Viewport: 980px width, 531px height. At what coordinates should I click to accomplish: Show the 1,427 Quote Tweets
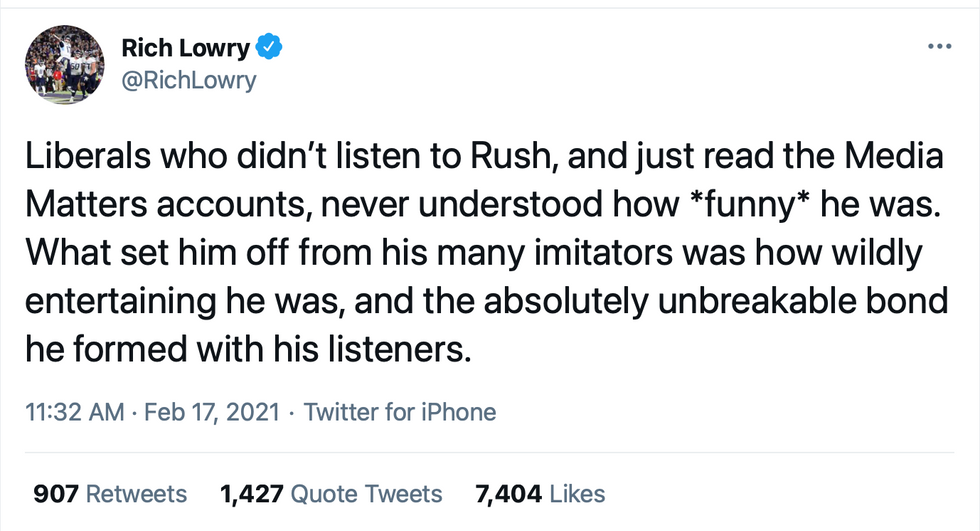click(x=331, y=494)
